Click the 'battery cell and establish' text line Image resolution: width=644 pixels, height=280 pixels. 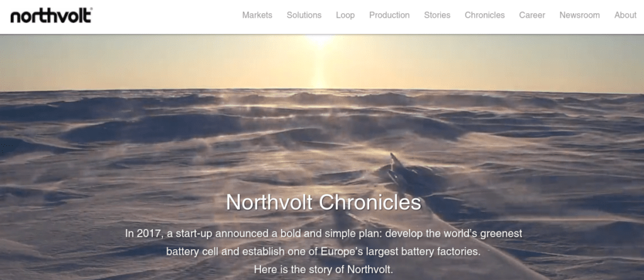click(x=323, y=252)
